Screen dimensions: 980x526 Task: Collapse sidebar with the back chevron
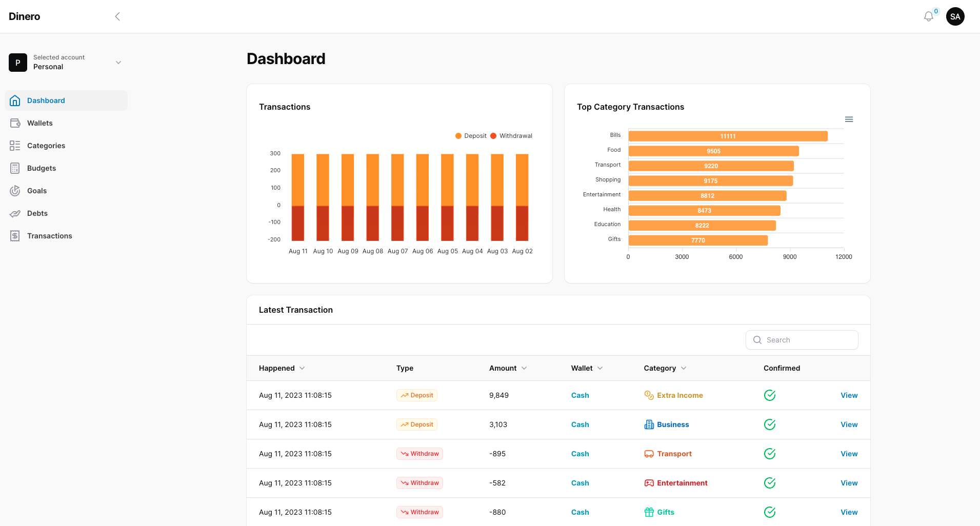point(117,16)
